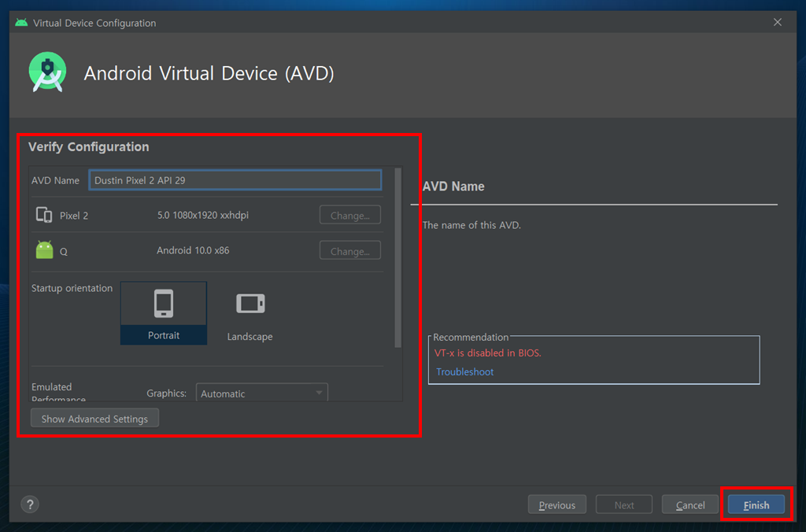Click the 'Android 10.0 x86' text
The height and width of the screenshot is (532, 806).
[193, 250]
